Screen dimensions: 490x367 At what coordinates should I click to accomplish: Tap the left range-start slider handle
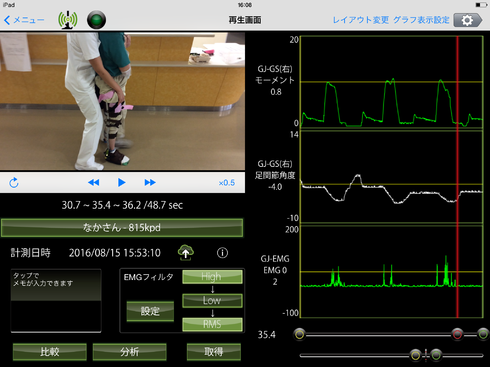pos(299,334)
